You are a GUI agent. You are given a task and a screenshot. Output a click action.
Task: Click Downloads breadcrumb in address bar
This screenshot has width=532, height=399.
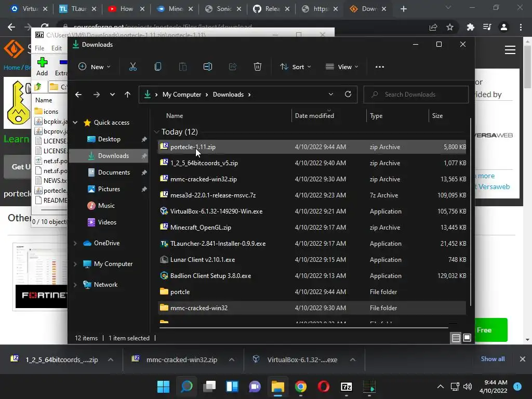point(229,95)
